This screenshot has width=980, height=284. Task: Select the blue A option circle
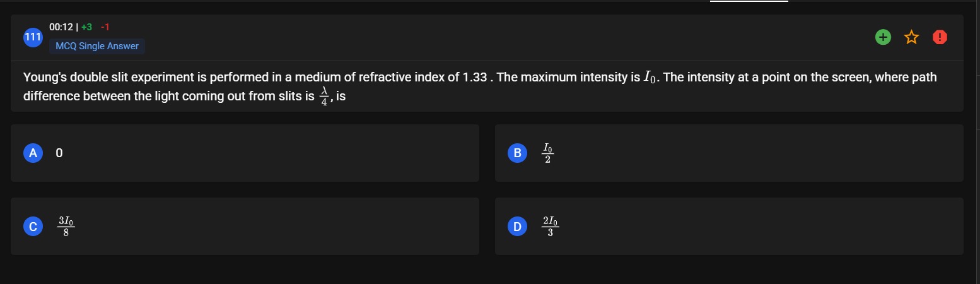(33, 153)
